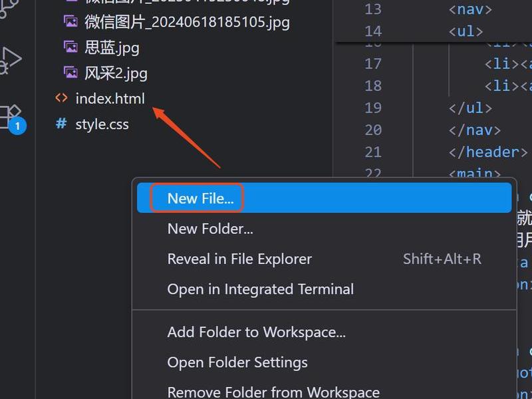This screenshot has width=532, height=399.
Task: Click <nav> tag in sticky scroll
Action: coord(470,9)
